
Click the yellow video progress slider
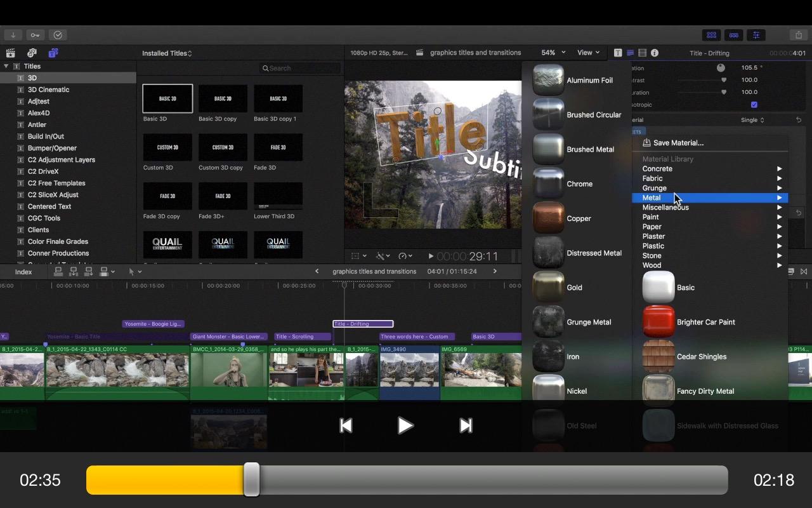[169, 480]
